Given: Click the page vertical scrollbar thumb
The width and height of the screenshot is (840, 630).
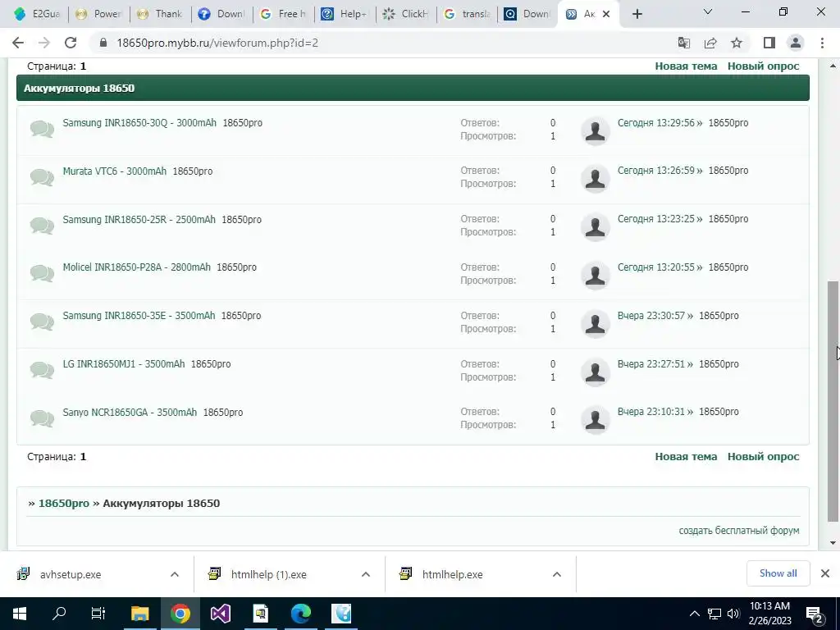Looking at the screenshot, I should click(x=833, y=400).
